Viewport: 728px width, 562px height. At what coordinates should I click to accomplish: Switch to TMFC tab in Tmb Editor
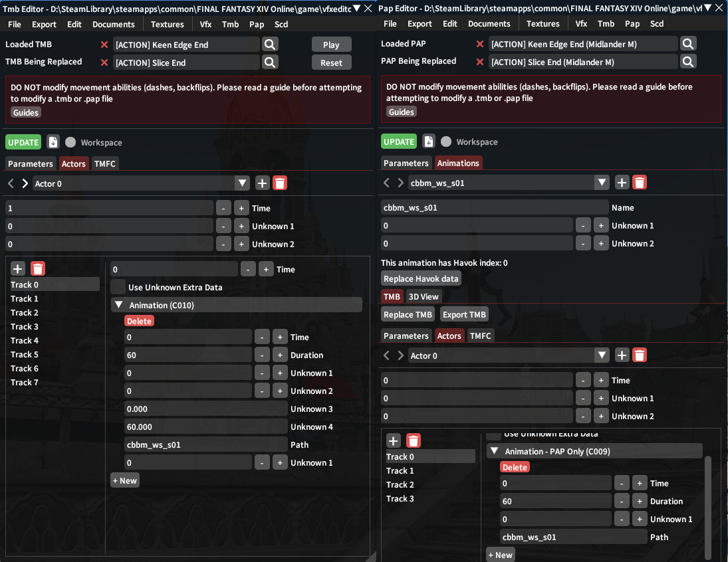[105, 163]
